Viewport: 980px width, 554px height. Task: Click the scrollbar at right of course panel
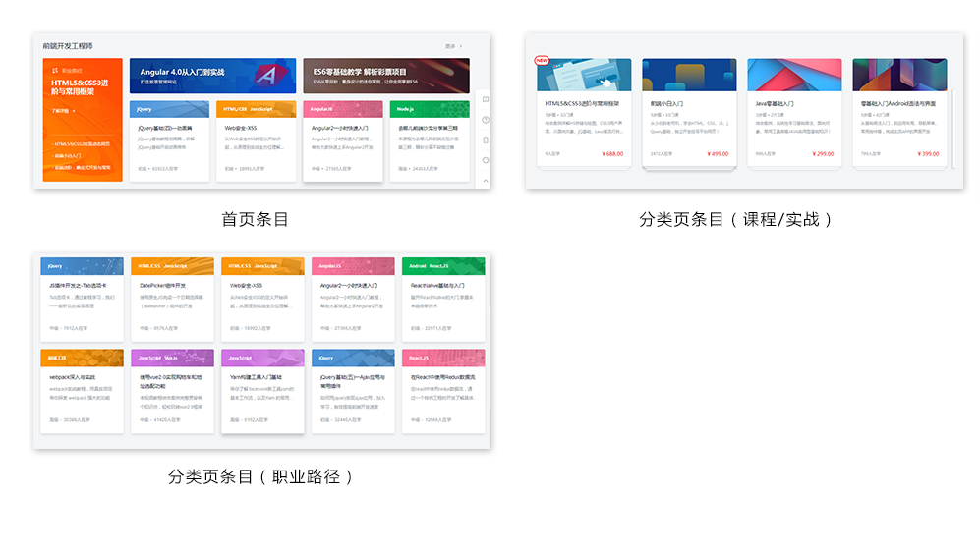pyautogui.click(x=953, y=129)
